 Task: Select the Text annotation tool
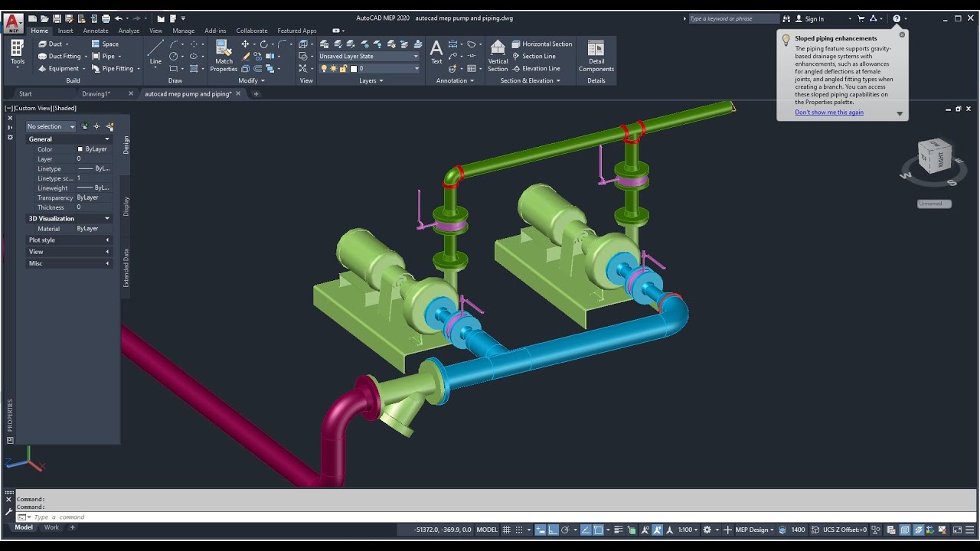tap(436, 54)
